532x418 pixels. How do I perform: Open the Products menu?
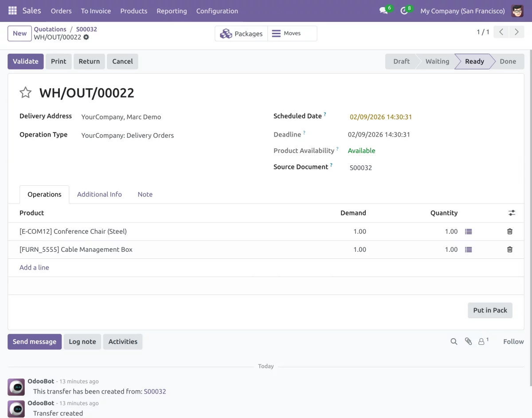point(134,11)
